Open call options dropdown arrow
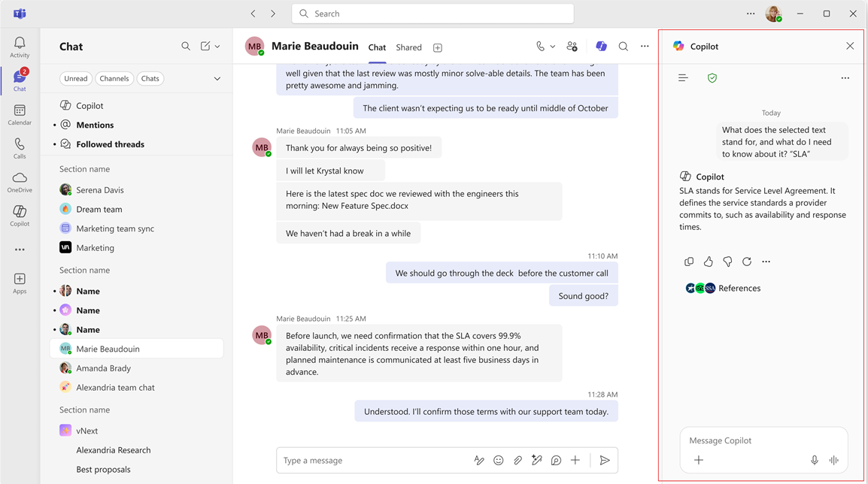Image resolution: width=868 pixels, height=484 pixels. click(552, 47)
